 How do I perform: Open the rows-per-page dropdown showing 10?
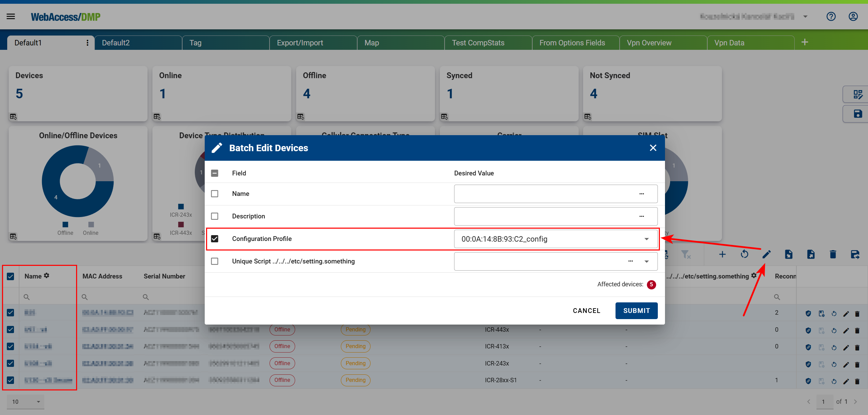point(25,402)
